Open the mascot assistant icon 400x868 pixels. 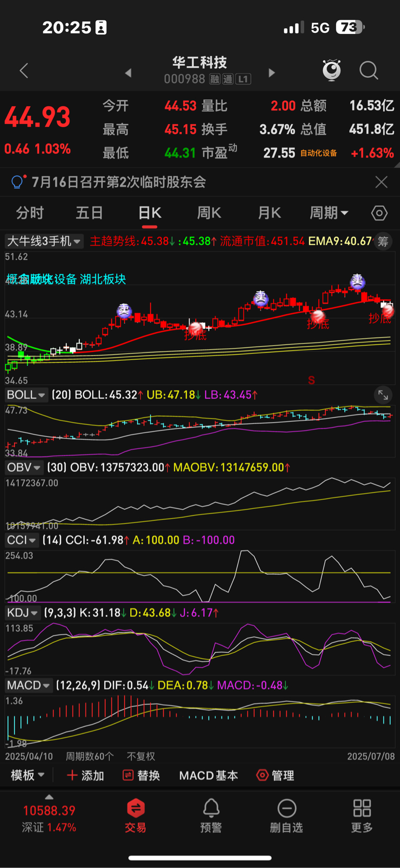coord(332,70)
